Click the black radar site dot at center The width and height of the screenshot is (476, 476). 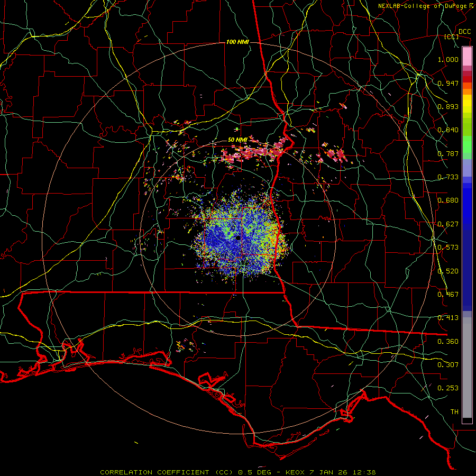pos(238,238)
